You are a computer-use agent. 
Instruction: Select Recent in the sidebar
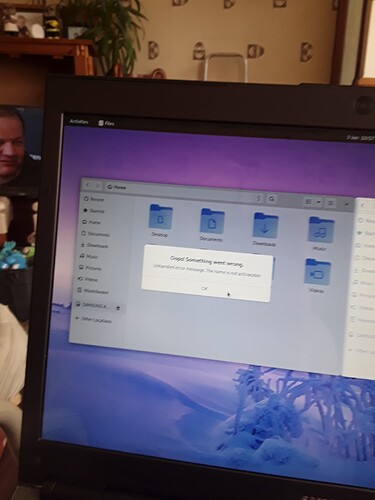click(x=94, y=199)
